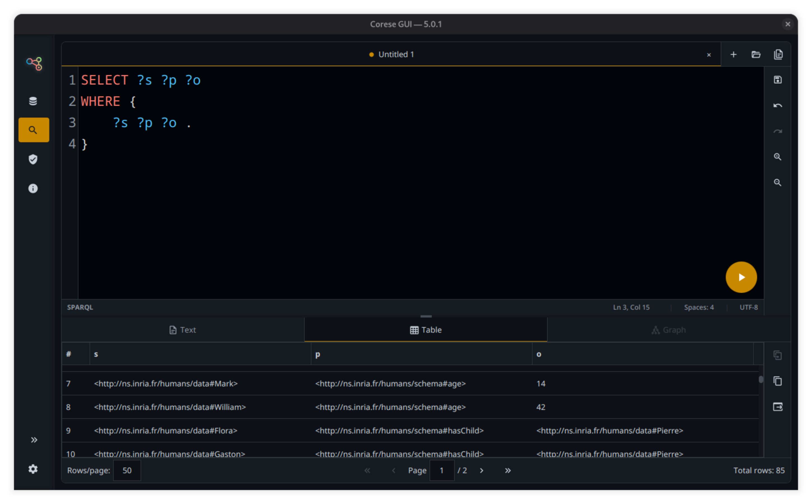Switch to the Graph results tab
The width and height of the screenshot is (812, 504).
pyautogui.click(x=668, y=330)
